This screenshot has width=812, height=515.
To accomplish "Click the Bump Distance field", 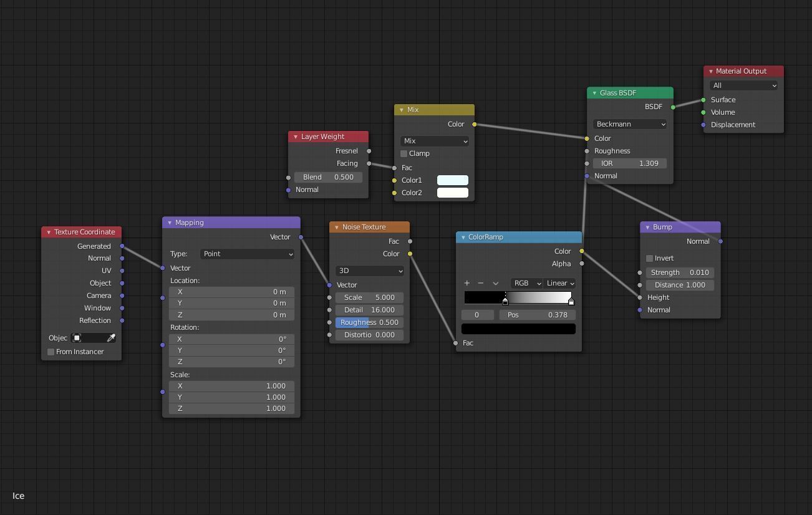I will click(x=680, y=285).
